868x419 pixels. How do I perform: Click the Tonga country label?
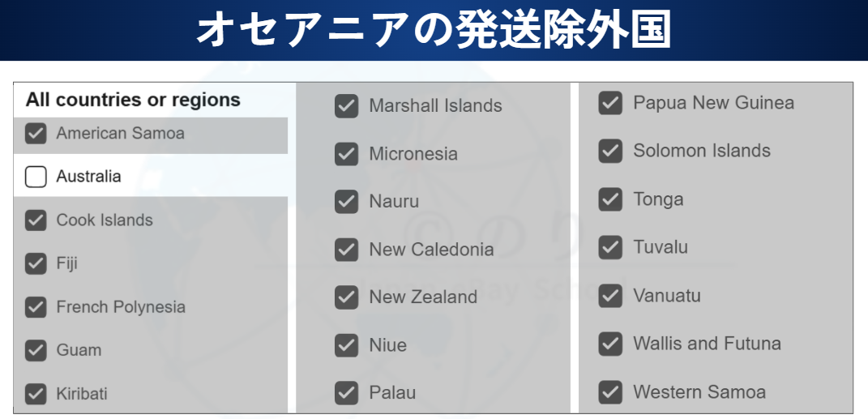point(658,199)
